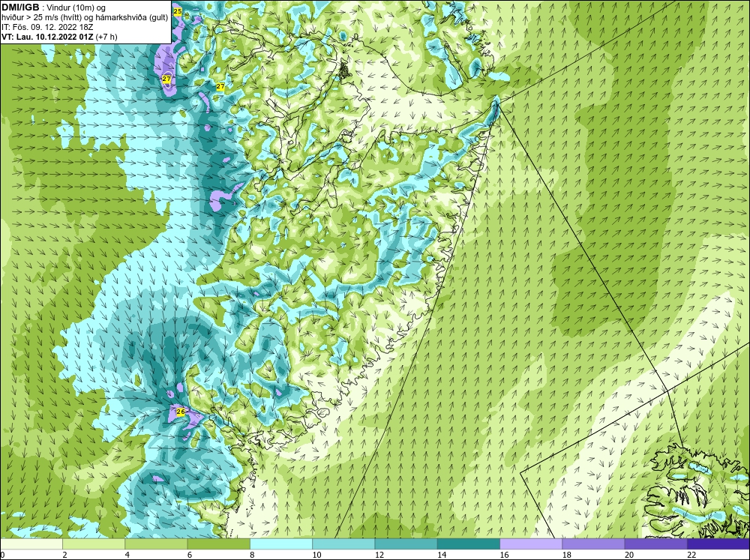Viewport: 750px width, 560px height.
Task: Select the 2–4 m/s light green legend swatch
Action: coord(94,544)
